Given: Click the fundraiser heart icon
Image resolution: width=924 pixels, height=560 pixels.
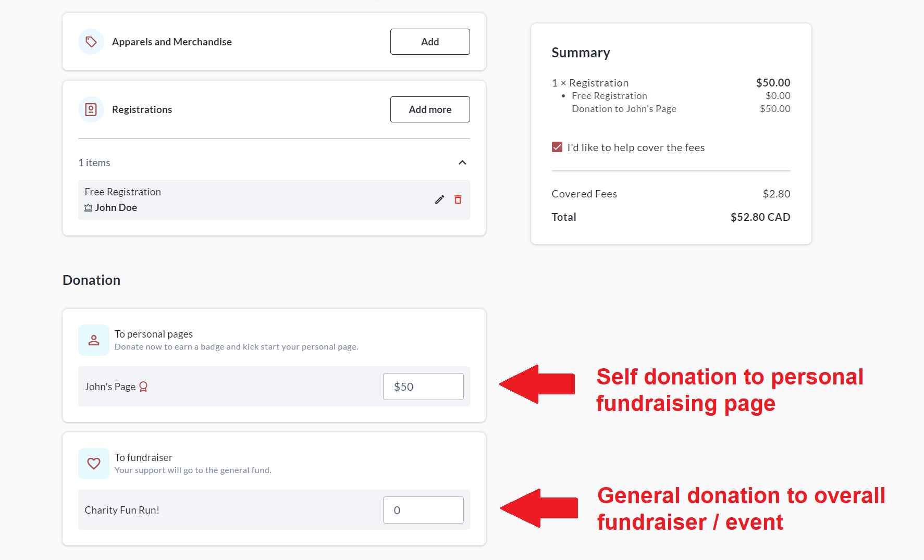Looking at the screenshot, I should (x=94, y=464).
